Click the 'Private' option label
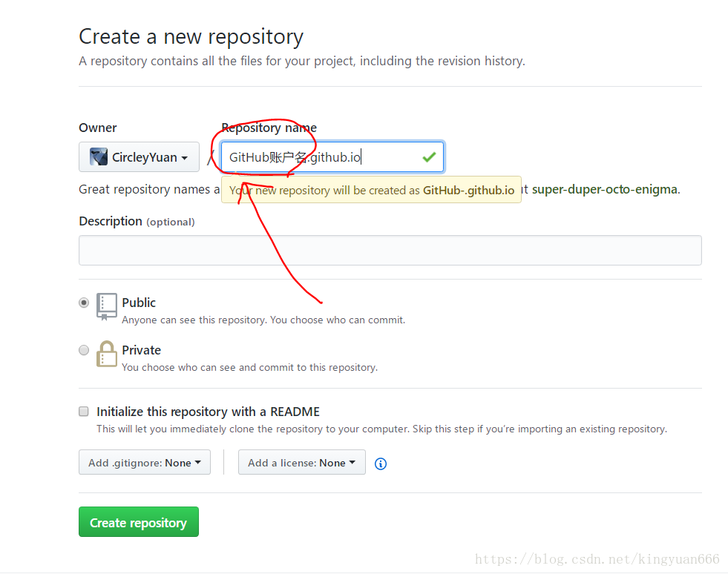Viewport: 728px width, 574px height. point(141,350)
